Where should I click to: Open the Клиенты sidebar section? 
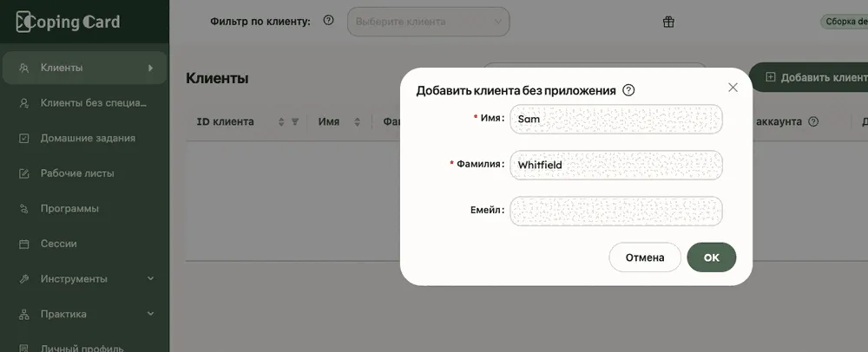[x=85, y=68]
